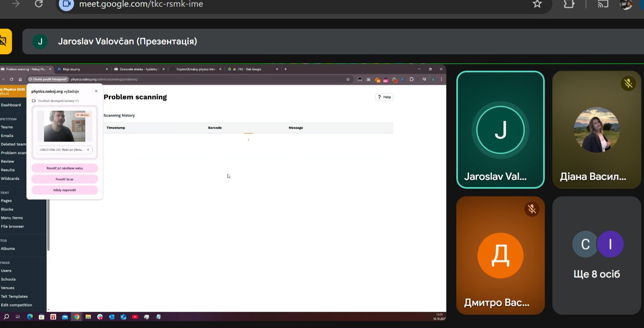Click the Help button
Screen dimensions: 644x328
point(384,97)
